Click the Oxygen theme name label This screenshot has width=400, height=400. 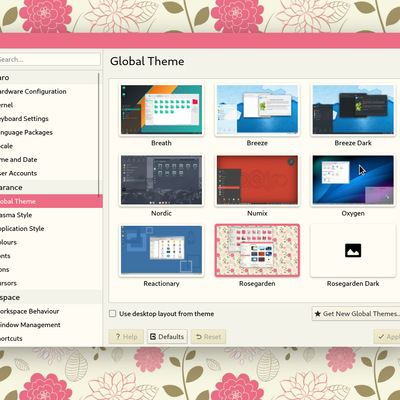(353, 213)
